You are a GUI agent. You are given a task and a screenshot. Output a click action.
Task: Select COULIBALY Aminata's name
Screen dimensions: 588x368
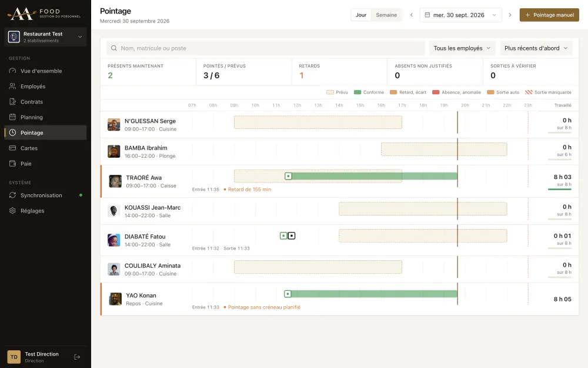tap(153, 266)
